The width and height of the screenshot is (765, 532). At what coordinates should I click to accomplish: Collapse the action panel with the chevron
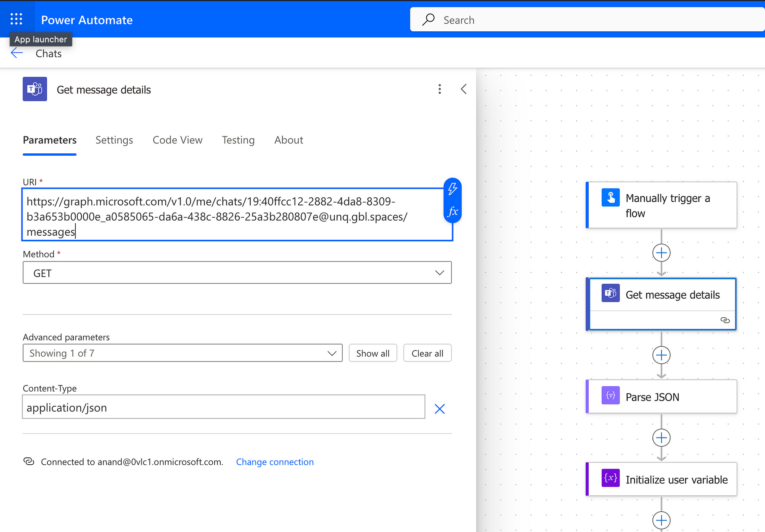coord(464,89)
